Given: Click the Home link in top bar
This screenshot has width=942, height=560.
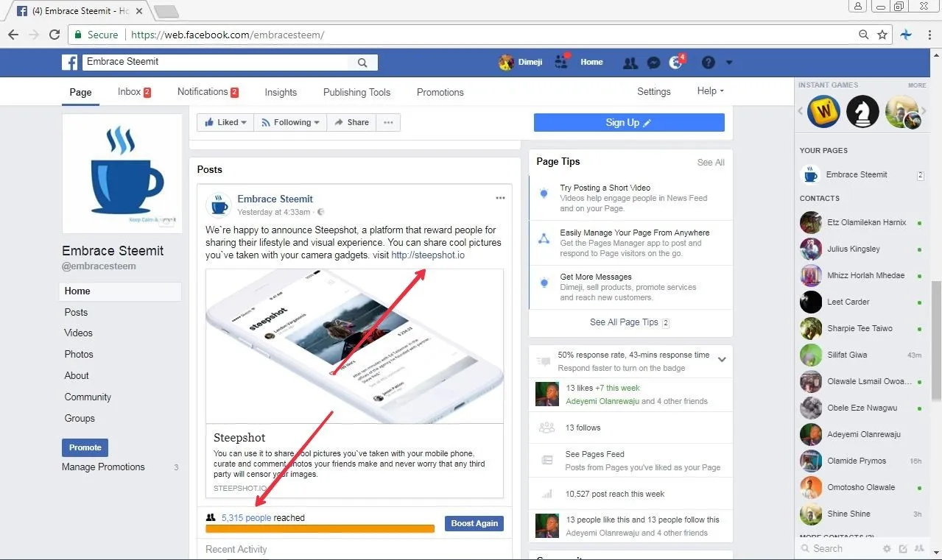Looking at the screenshot, I should pos(591,63).
